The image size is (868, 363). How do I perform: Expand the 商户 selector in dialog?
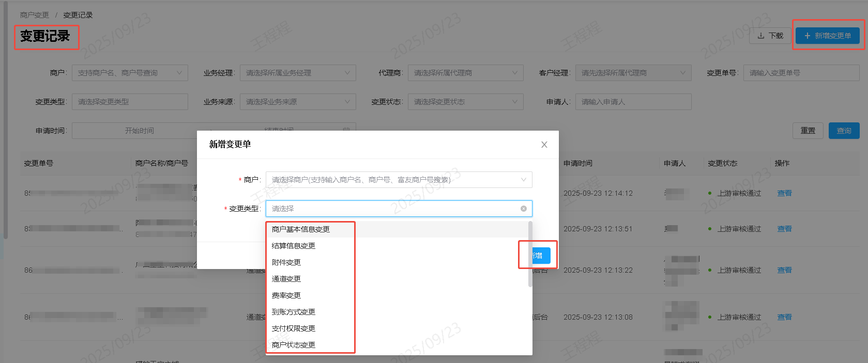point(398,180)
